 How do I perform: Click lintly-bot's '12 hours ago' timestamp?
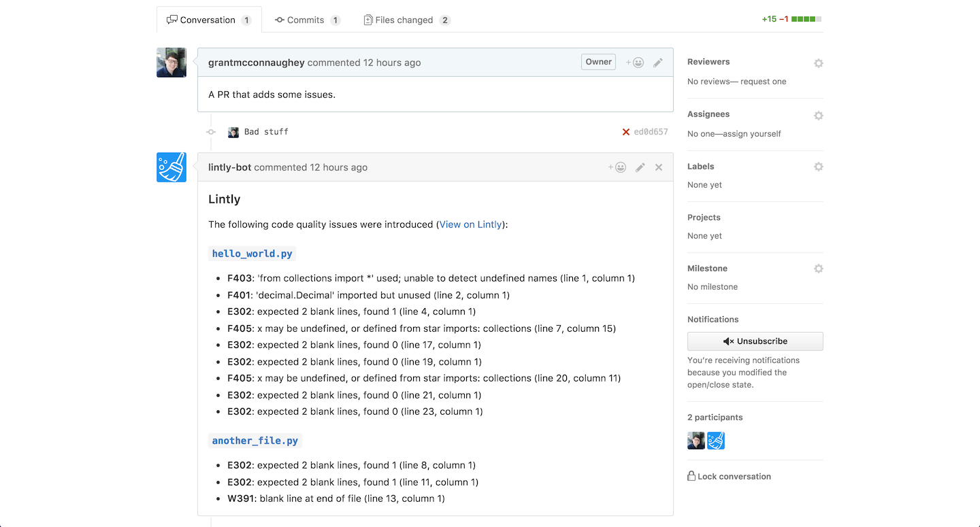pyautogui.click(x=339, y=167)
